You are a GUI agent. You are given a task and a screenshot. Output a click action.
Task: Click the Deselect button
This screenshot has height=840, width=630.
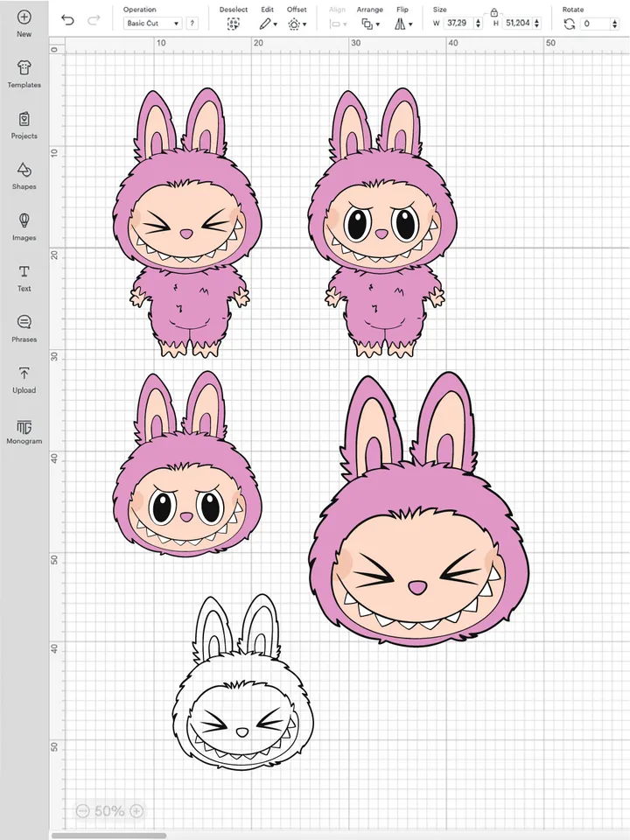click(234, 24)
